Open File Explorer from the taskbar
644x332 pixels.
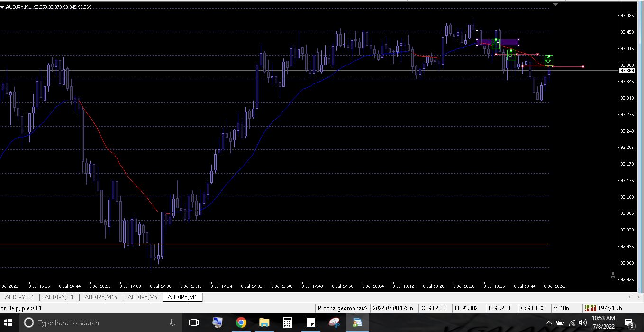click(x=264, y=323)
